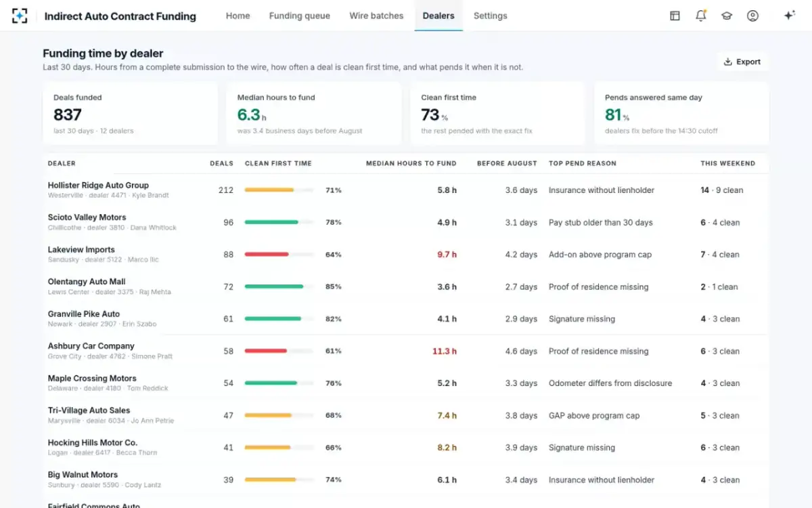
Task: Click "GAP above program cap" pend reason
Action: pyautogui.click(x=594, y=416)
